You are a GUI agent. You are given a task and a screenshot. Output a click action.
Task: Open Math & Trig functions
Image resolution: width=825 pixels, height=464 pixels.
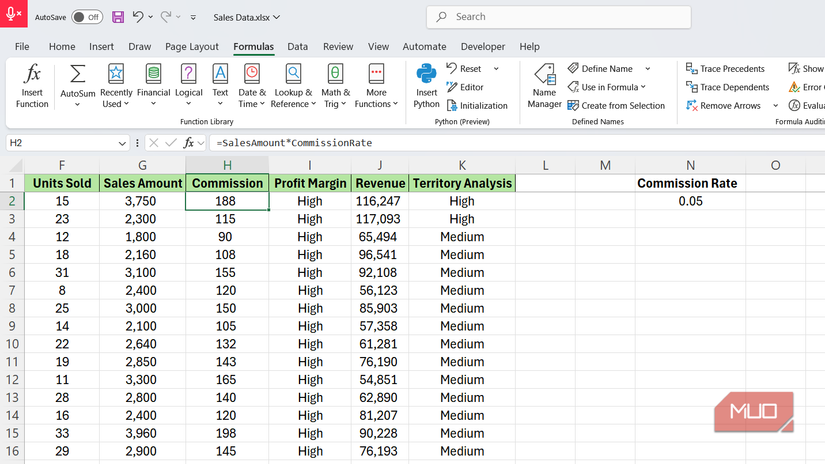point(335,86)
